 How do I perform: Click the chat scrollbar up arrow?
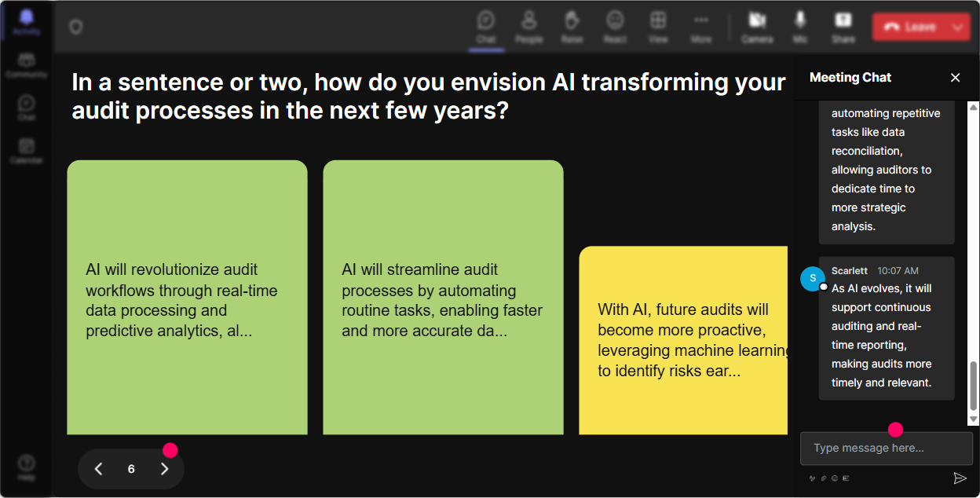[974, 107]
